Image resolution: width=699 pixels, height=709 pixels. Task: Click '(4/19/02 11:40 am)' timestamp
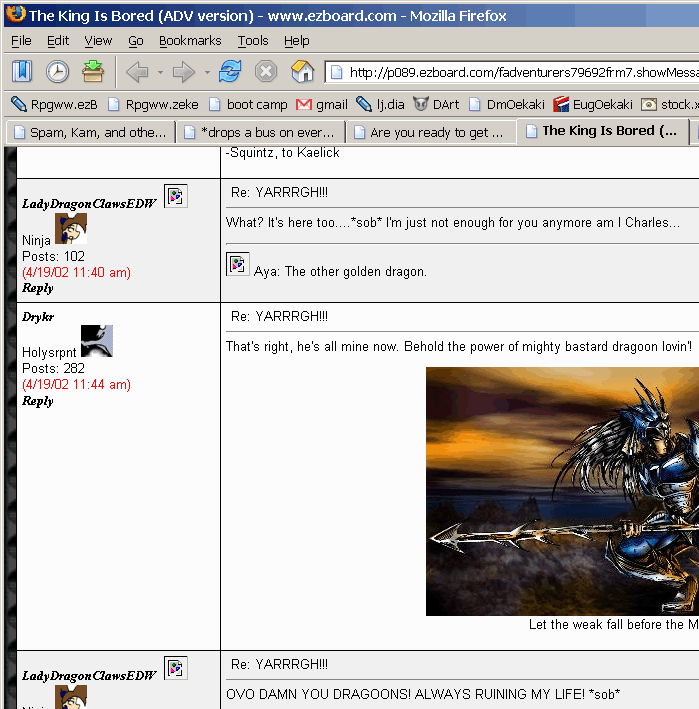pyautogui.click(x=76, y=273)
